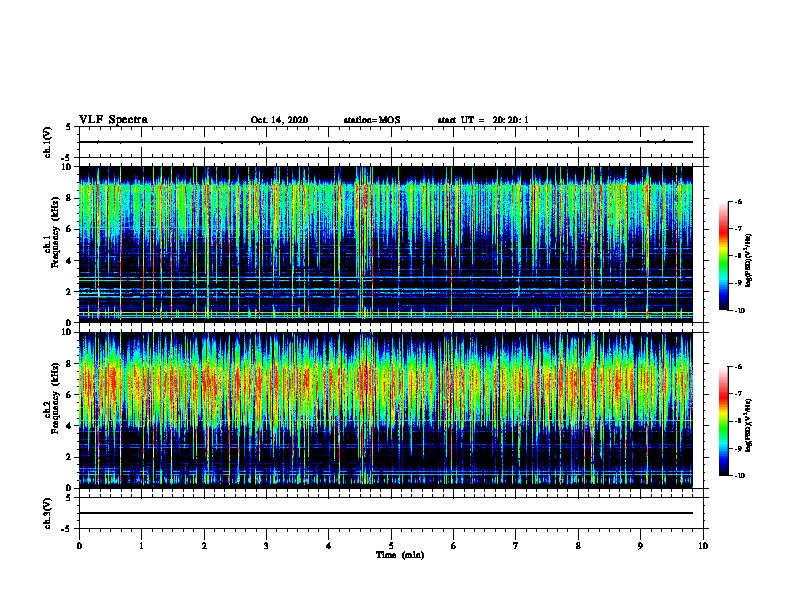Click the "5" tick of ch.1(V) axis

[x=69, y=127]
